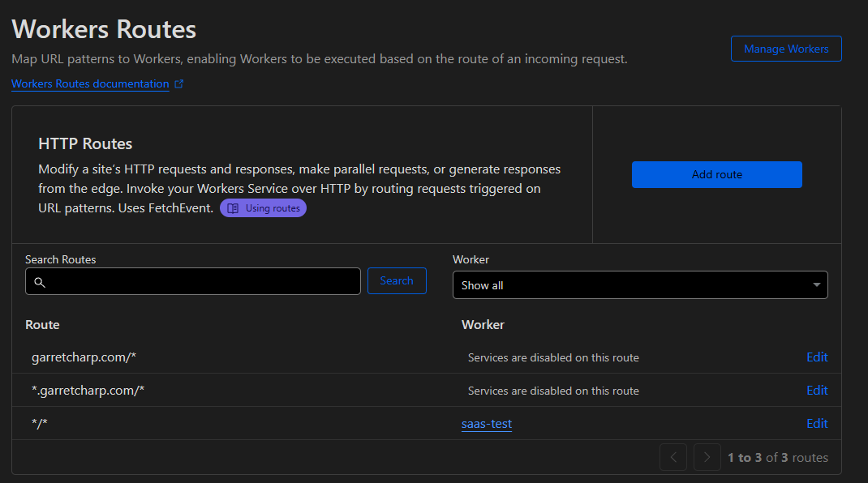Click the dropdown arrow on Worker filter

[816, 285]
